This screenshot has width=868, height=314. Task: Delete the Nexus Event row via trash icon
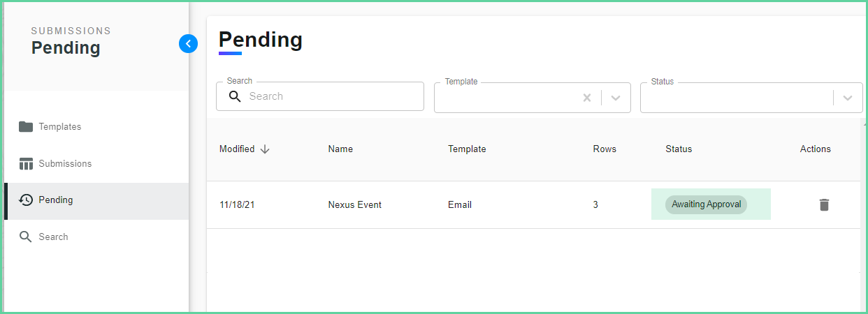[824, 204]
